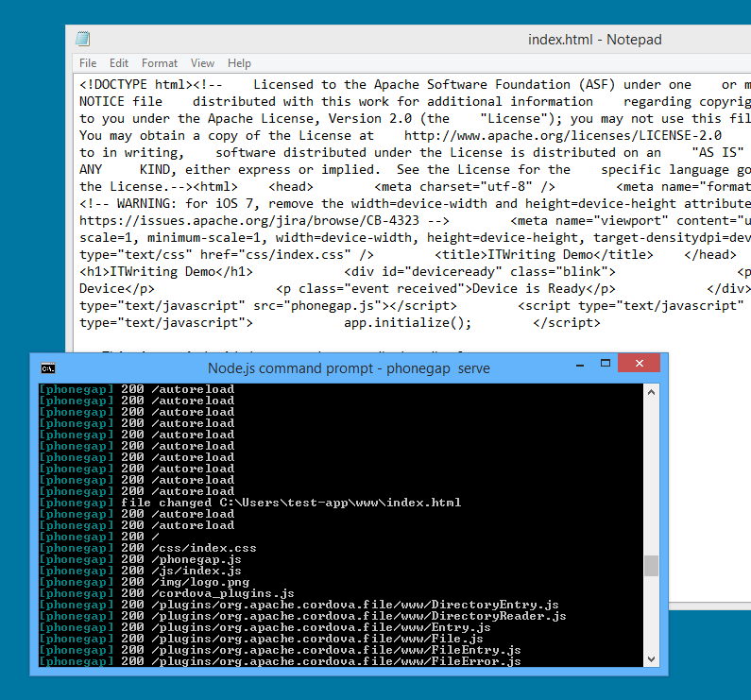Viewport: 751px width, 700px height.
Task: Click the 'file changed C:\Users\test-app\www\index.html' line
Action: 249,503
